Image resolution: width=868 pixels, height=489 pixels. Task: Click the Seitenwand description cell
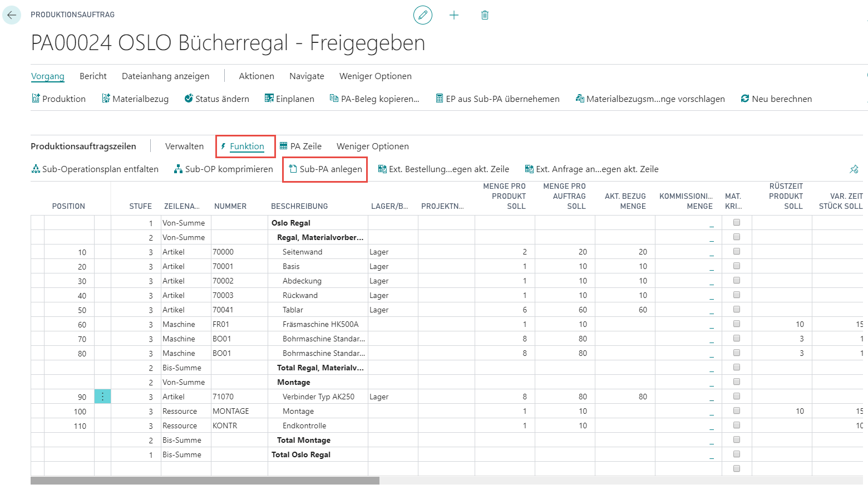click(x=318, y=252)
